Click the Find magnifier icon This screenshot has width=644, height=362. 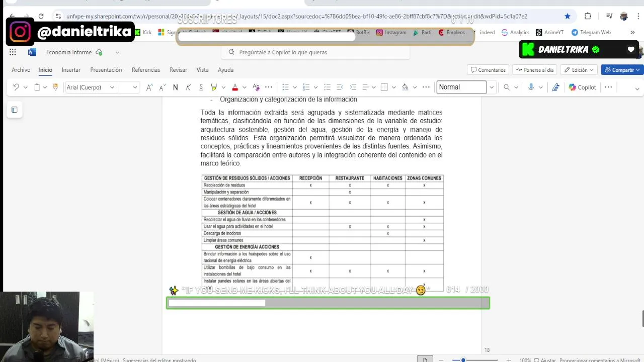click(507, 87)
